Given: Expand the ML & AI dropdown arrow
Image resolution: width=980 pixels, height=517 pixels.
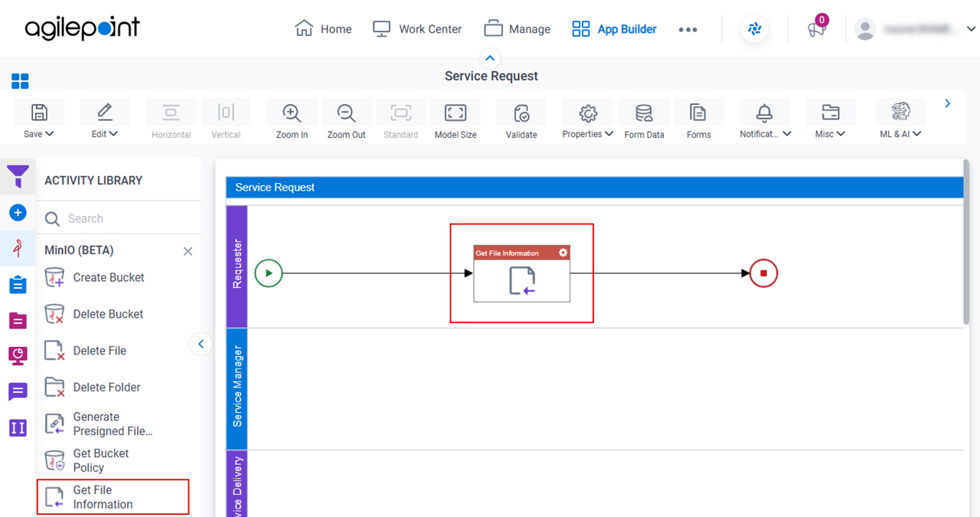Looking at the screenshot, I should [x=916, y=134].
